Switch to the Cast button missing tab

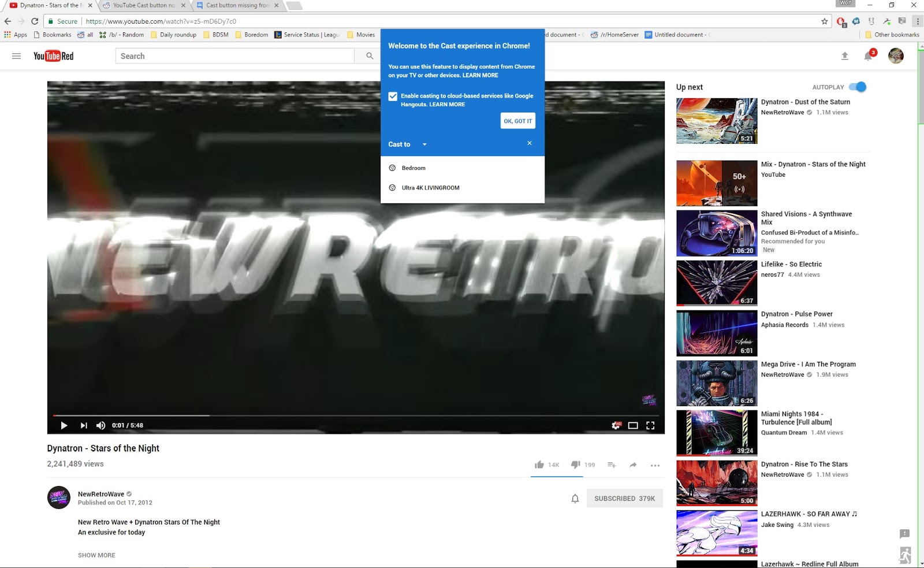click(x=233, y=5)
